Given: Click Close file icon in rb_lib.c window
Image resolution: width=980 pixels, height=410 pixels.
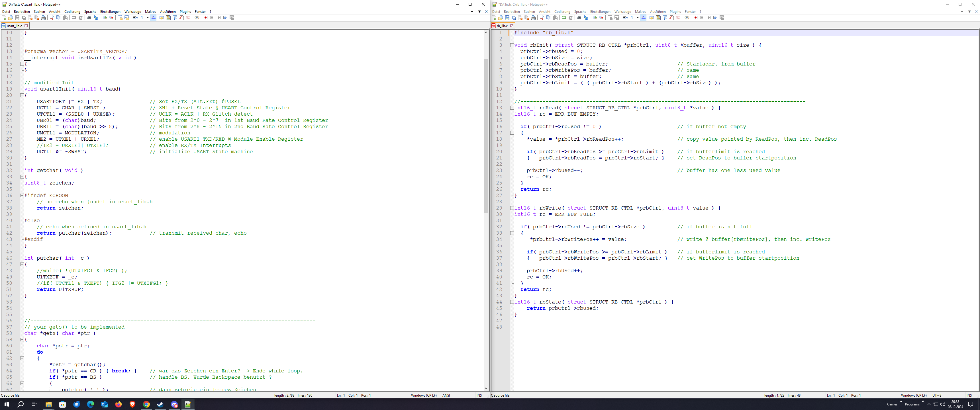Looking at the screenshot, I should [x=520, y=18].
